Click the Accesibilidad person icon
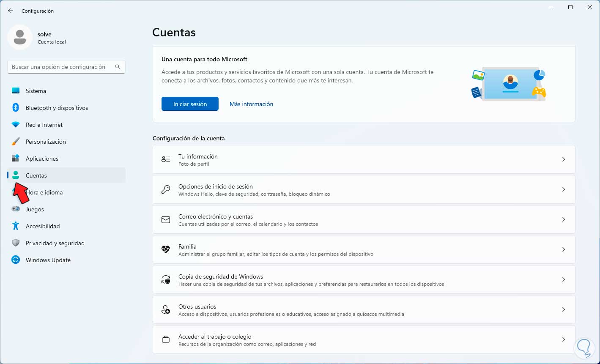 tap(16, 226)
